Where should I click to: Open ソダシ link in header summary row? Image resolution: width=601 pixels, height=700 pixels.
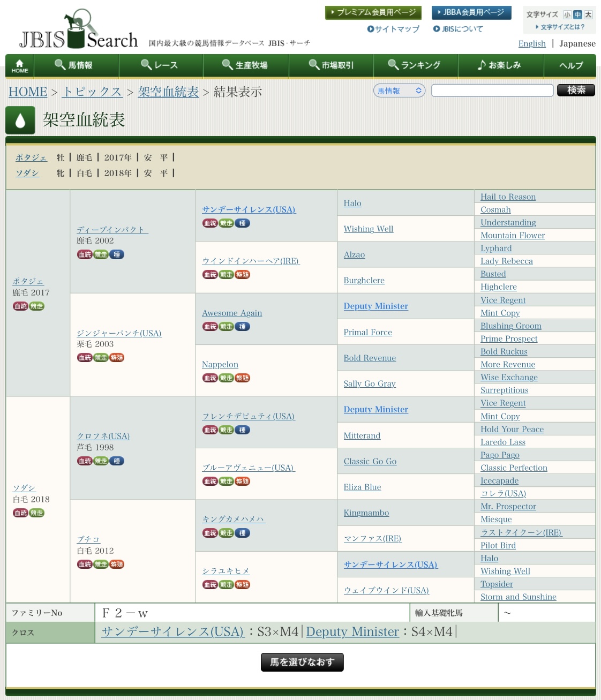pyautogui.click(x=27, y=173)
